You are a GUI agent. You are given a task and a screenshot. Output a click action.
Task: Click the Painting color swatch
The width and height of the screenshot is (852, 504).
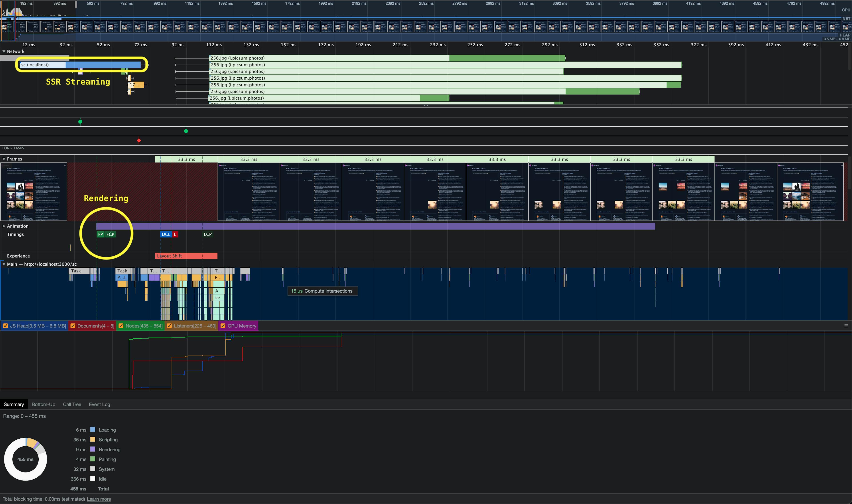(x=93, y=459)
